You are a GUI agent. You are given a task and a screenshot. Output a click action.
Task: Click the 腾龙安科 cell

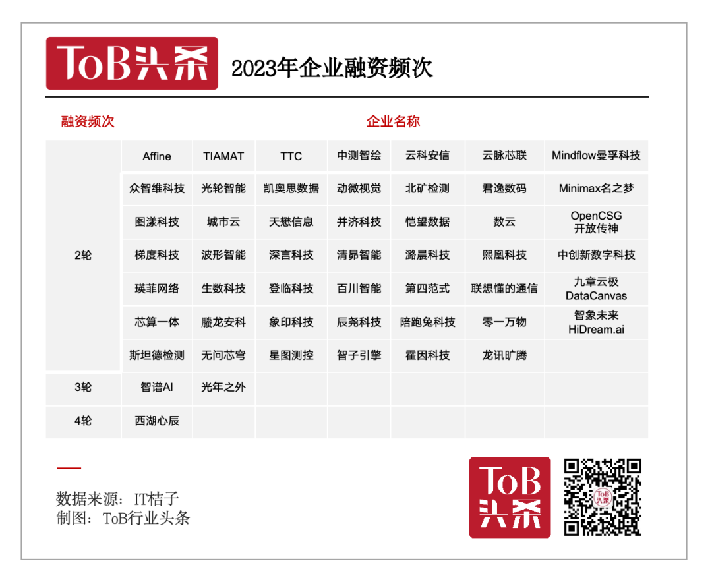[x=223, y=322]
